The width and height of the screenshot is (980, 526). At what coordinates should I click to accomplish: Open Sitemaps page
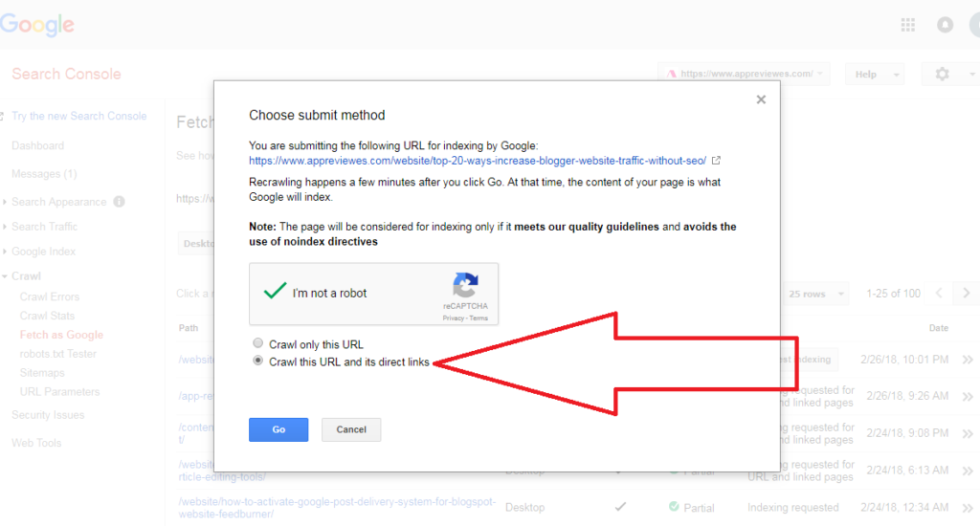[42, 373]
